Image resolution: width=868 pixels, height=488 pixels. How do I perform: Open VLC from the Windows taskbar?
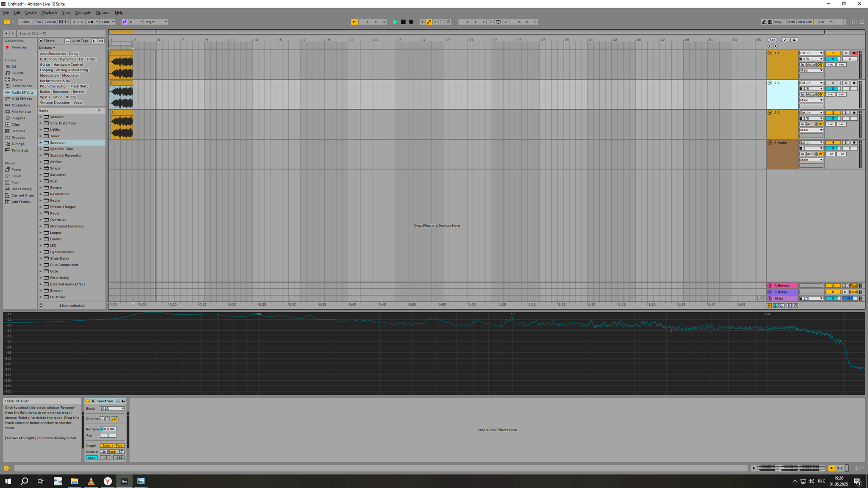coord(91,481)
